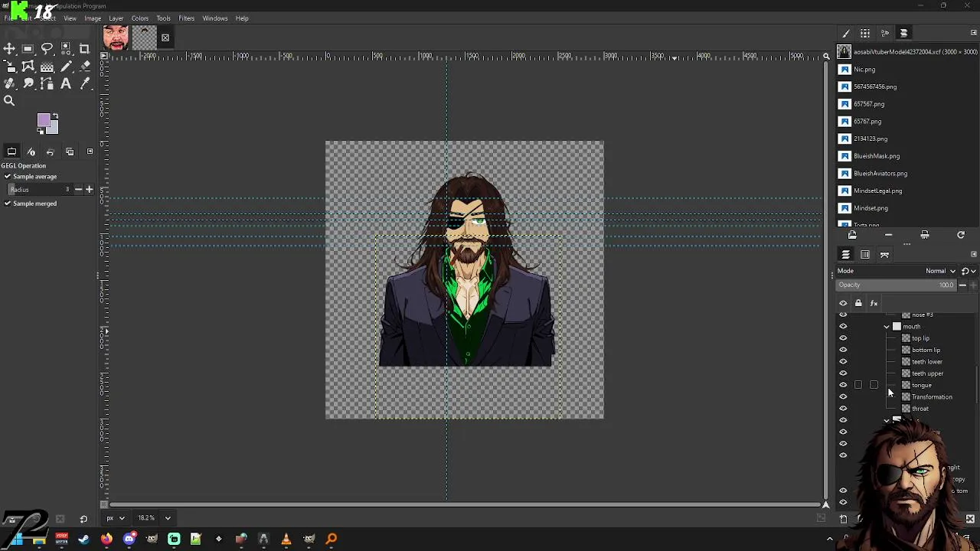Image resolution: width=980 pixels, height=551 pixels.
Task: Click the lock column header icon
Action: [858, 303]
